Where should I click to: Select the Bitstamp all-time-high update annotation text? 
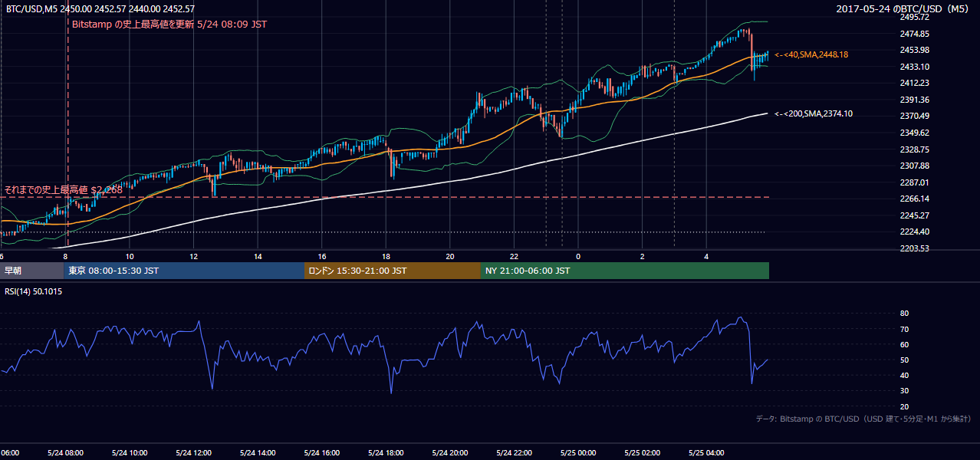coord(169,25)
